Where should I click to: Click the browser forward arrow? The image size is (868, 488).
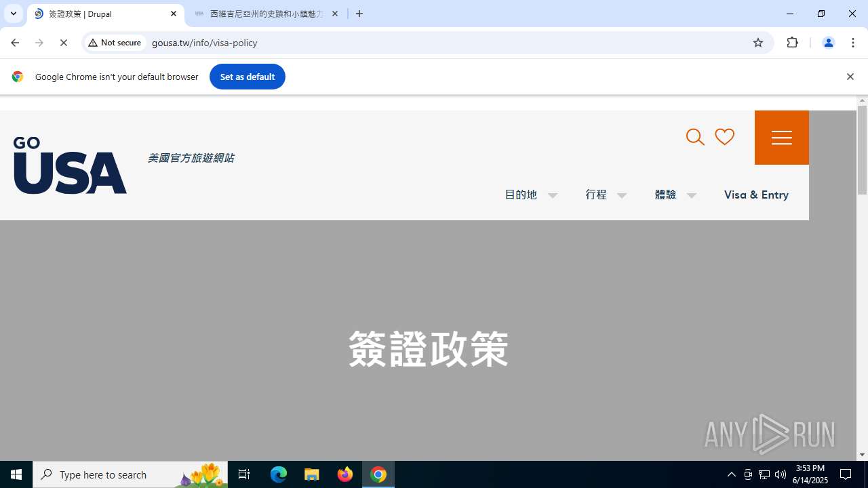(39, 43)
